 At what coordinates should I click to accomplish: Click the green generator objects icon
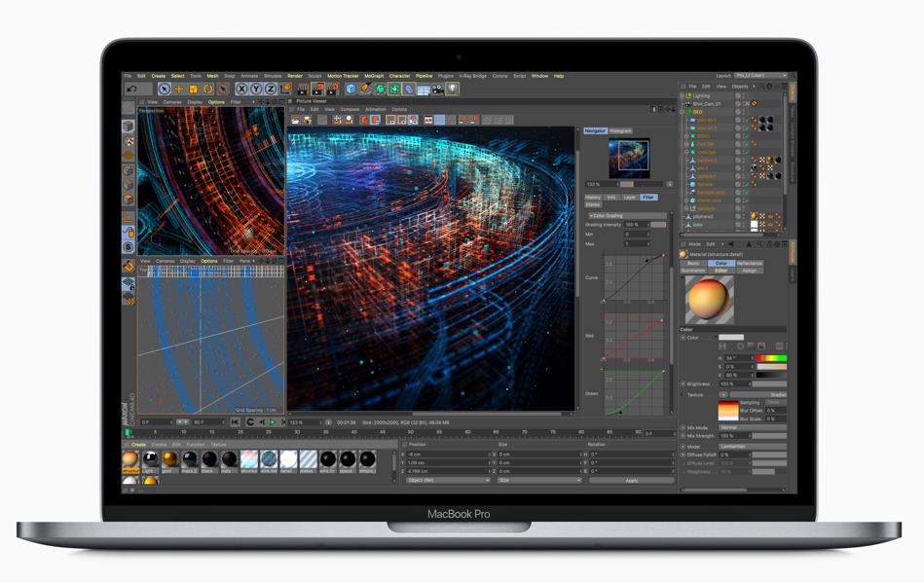tap(381, 89)
